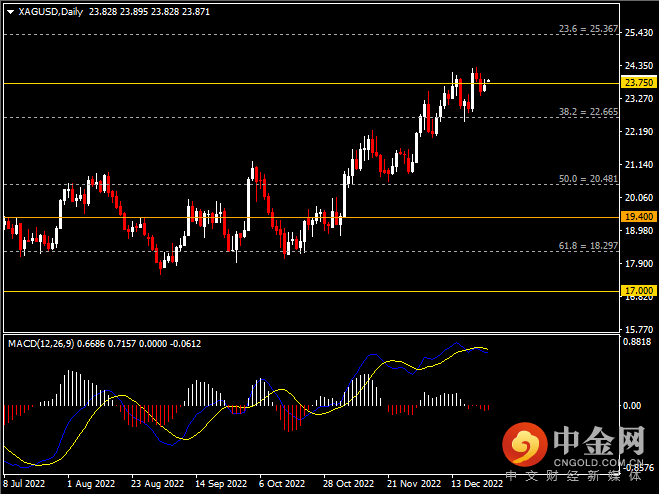Click the 0.8818 MACD scale value

click(x=637, y=342)
